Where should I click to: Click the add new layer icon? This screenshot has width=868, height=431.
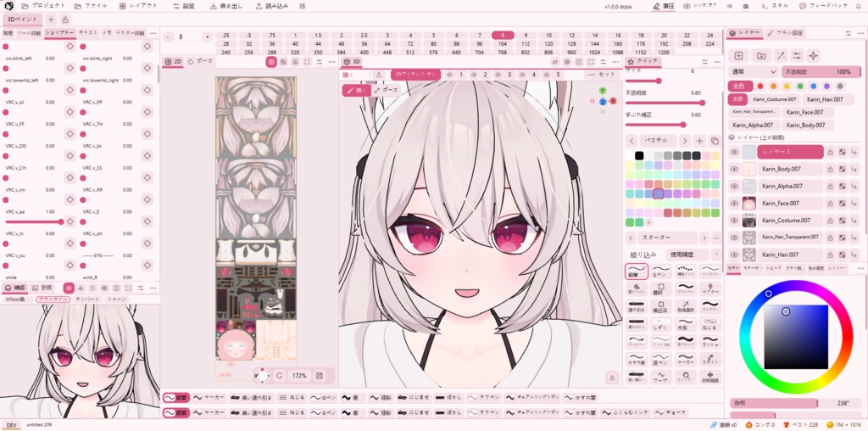(738, 55)
